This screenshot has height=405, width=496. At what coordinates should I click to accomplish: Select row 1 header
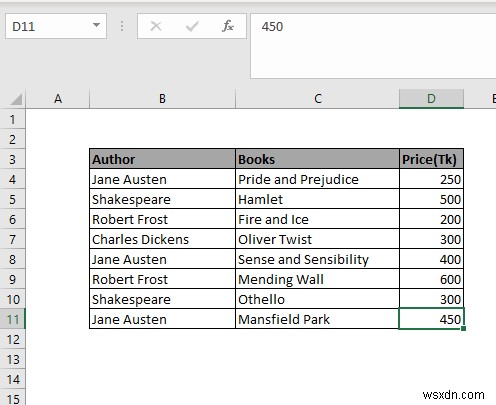[x=13, y=119]
